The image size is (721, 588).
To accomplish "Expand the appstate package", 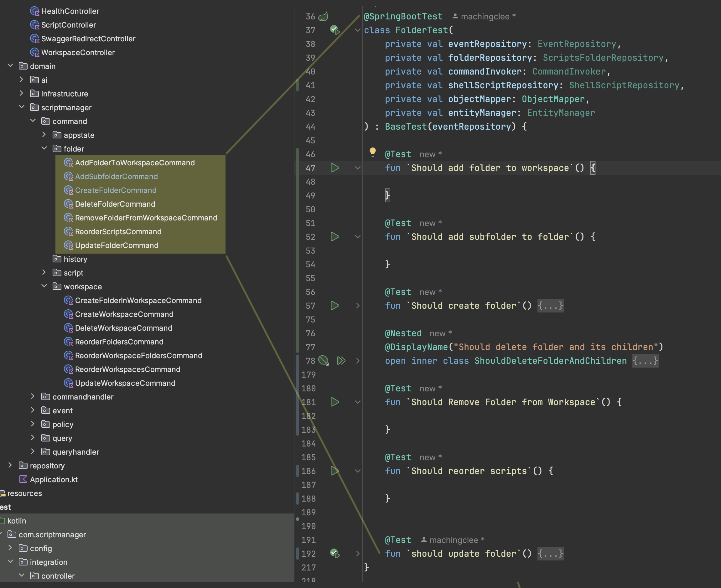I will pyautogui.click(x=44, y=135).
